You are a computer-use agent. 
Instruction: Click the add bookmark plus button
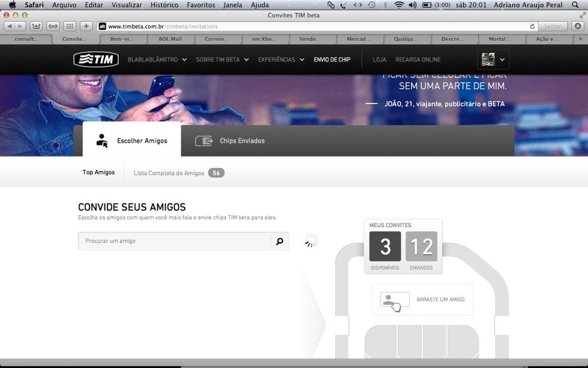(86, 26)
